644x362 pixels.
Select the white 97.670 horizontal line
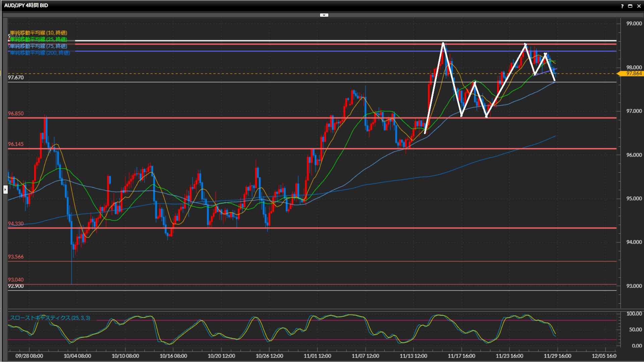[201, 82]
